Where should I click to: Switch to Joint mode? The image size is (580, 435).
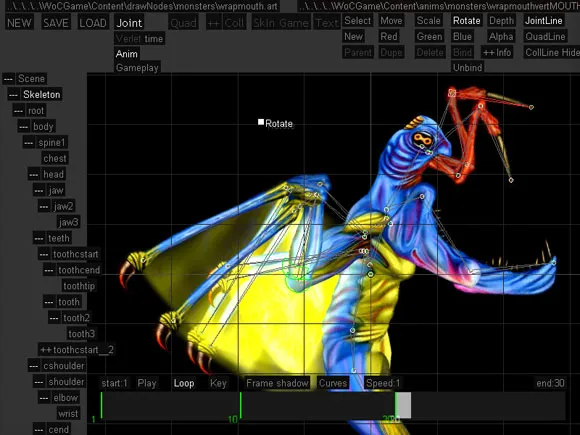[129, 23]
